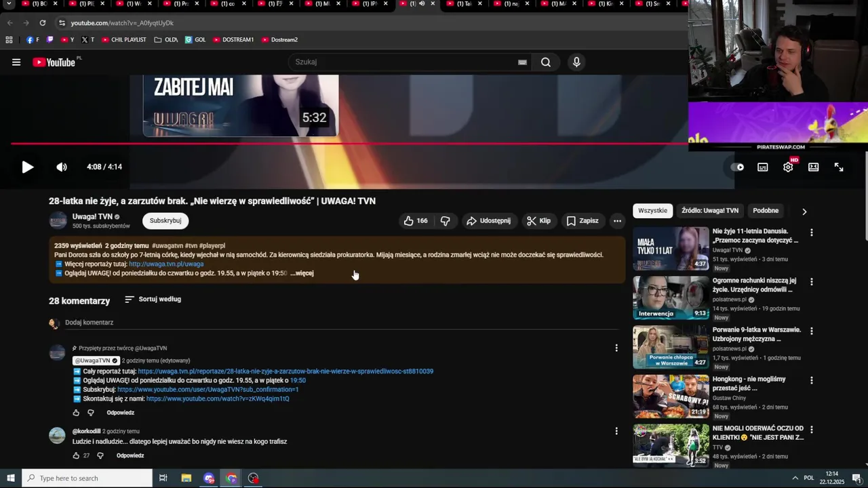Viewport: 868px width, 488px height.
Task: Open the browser tab search dropdown arrow
Action: pos(9,4)
